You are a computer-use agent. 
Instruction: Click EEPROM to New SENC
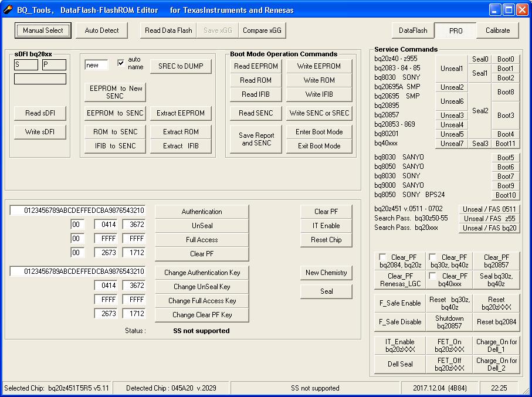point(116,92)
